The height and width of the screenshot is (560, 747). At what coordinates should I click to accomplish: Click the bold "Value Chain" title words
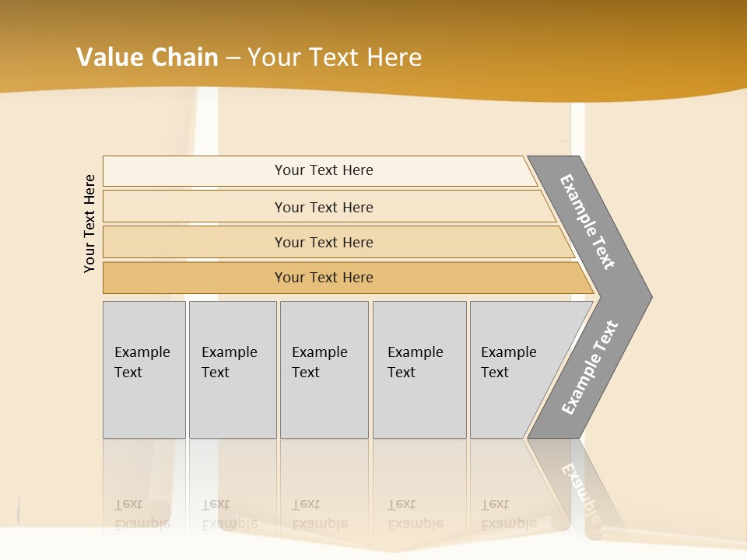pyautogui.click(x=149, y=58)
